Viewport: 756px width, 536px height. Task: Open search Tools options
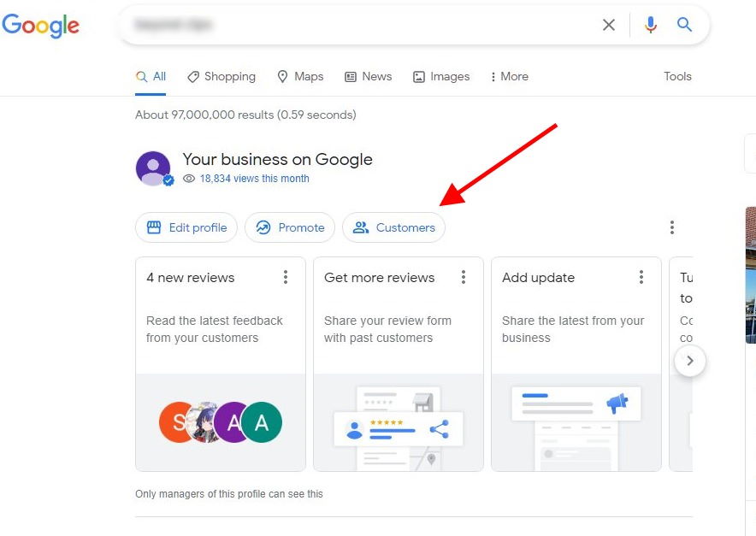(x=677, y=76)
